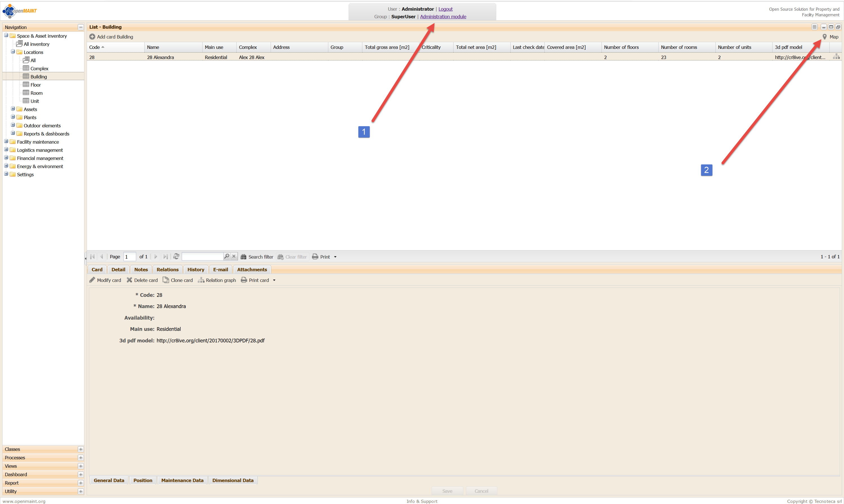Expand the Classes accordion panel

[x=80, y=449]
